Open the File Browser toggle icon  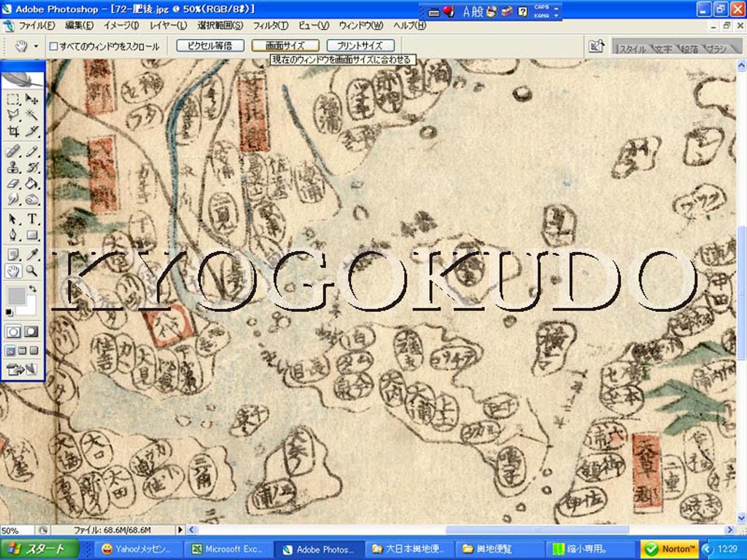(x=597, y=46)
